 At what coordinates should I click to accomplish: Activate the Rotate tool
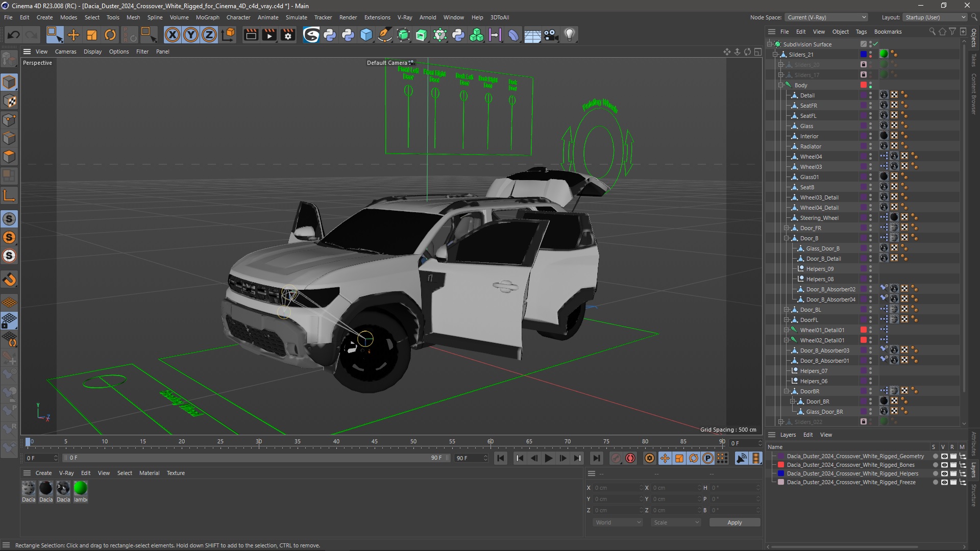pyautogui.click(x=110, y=35)
